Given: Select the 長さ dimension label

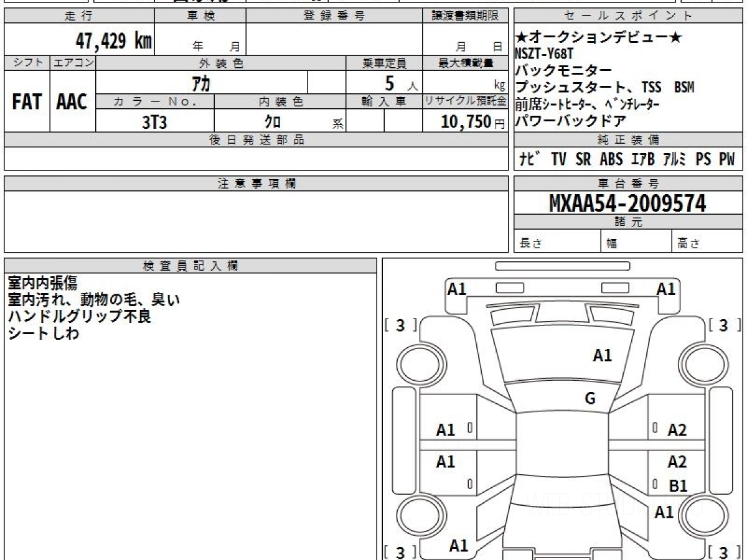Looking at the screenshot, I should click(x=531, y=244).
